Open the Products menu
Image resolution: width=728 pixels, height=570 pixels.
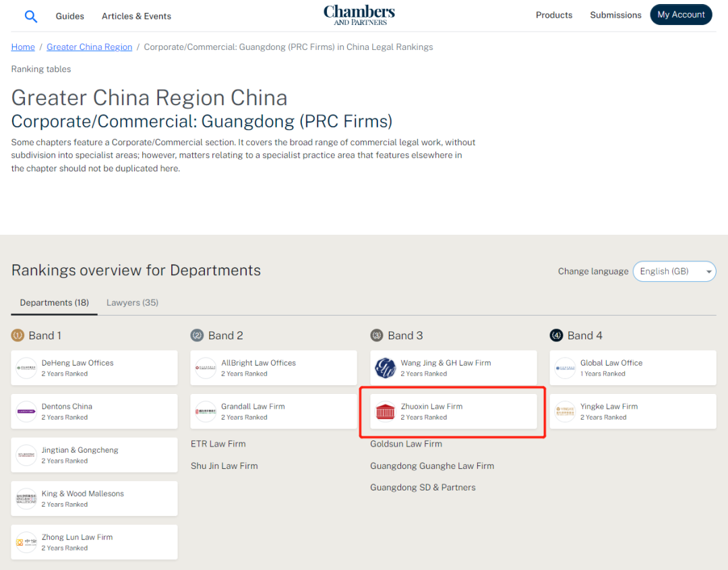(554, 15)
